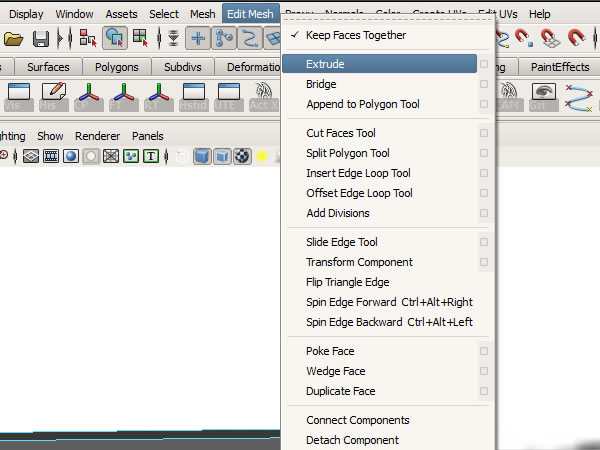Click magnet with blue dot icon

point(524,38)
